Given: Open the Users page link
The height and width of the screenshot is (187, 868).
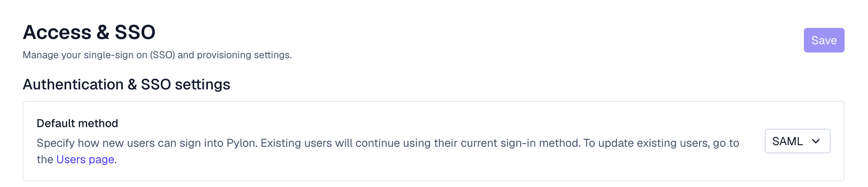Looking at the screenshot, I should (x=85, y=160).
